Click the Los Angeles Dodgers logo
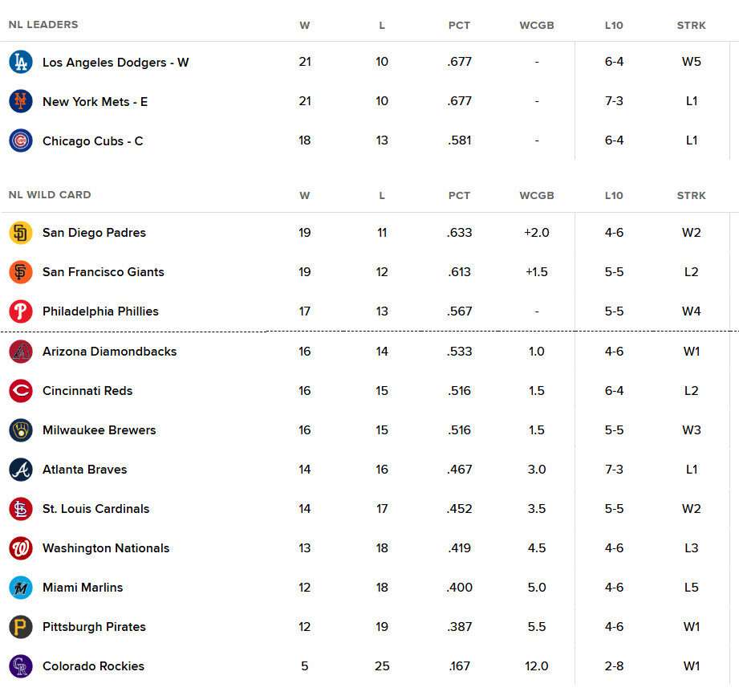 (21, 62)
